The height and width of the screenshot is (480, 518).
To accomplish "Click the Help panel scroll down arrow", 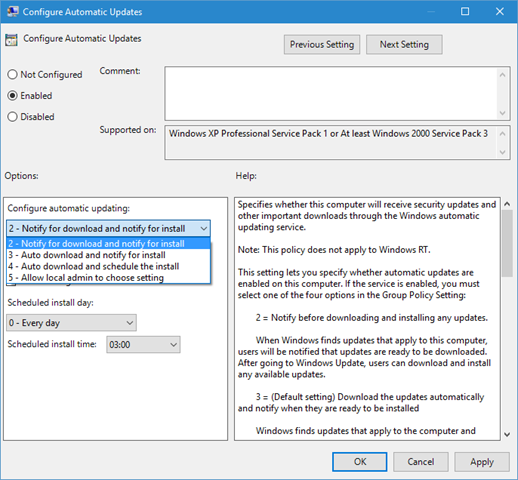I will click(507, 434).
